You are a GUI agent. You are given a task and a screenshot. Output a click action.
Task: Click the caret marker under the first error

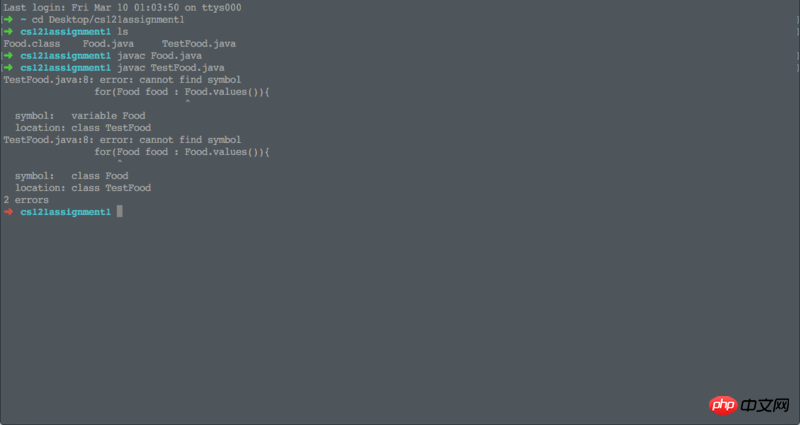click(x=187, y=104)
